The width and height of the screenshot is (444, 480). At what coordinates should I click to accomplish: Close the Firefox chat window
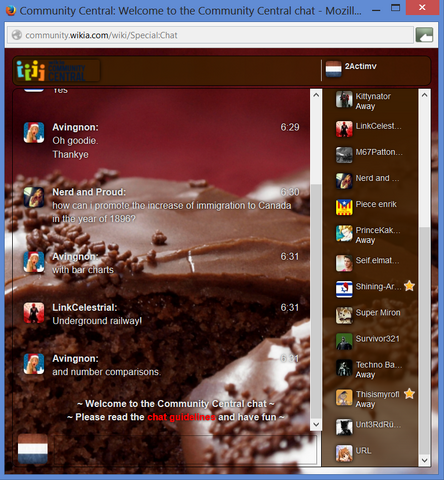(422, 7)
